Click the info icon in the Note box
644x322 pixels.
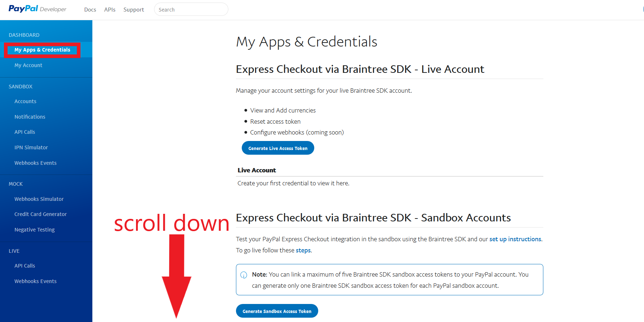[244, 275]
